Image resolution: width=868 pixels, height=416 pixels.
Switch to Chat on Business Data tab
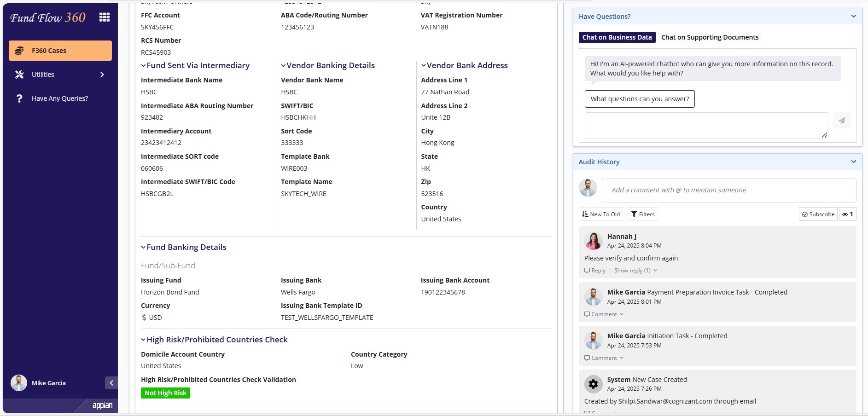pos(617,37)
